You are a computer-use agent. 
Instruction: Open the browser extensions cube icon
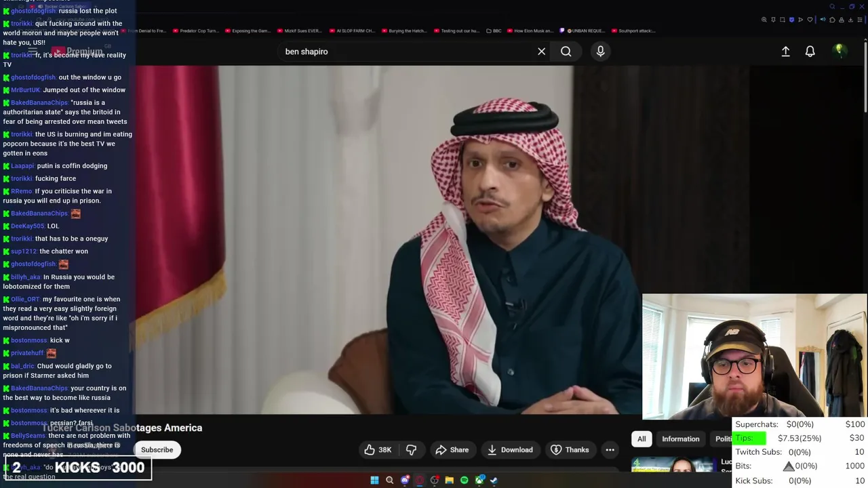click(x=832, y=20)
